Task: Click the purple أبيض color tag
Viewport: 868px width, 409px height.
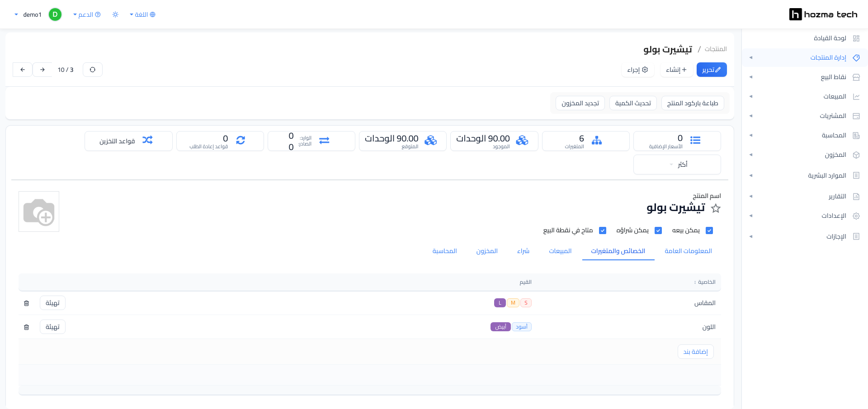Action: point(500,327)
